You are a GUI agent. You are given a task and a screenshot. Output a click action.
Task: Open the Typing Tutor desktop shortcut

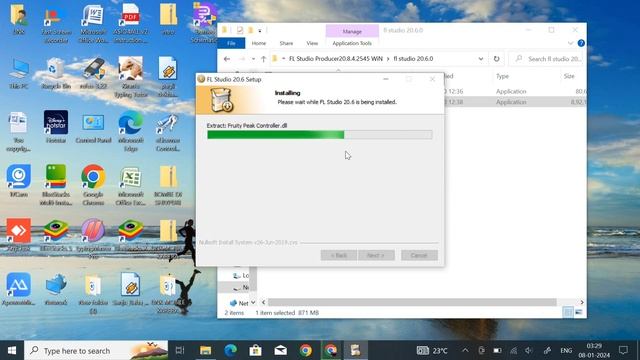[x=131, y=77]
